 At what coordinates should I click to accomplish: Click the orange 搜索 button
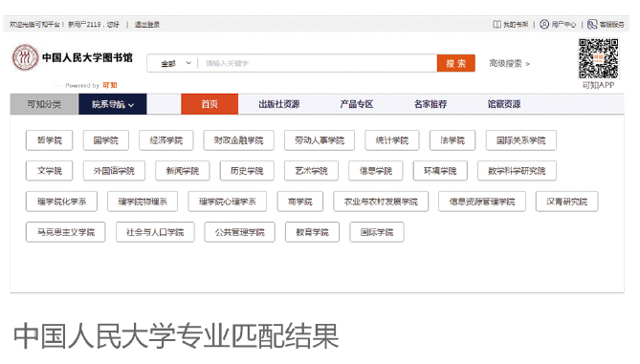click(456, 63)
